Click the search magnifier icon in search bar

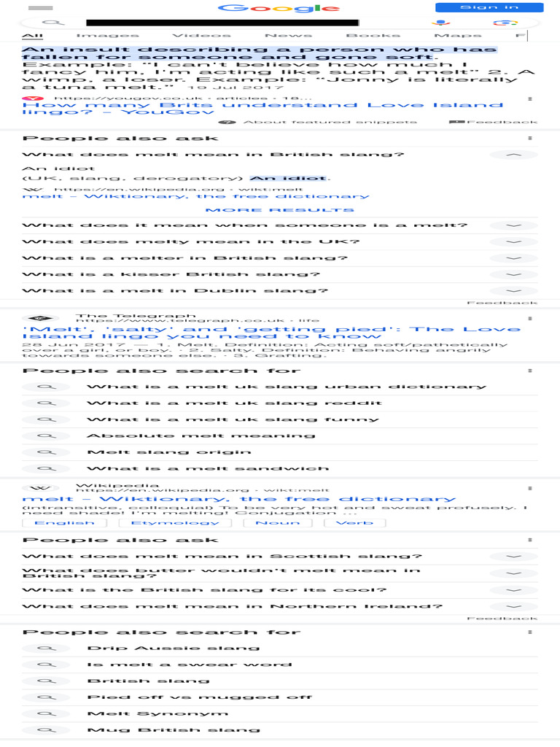tap(53, 23)
